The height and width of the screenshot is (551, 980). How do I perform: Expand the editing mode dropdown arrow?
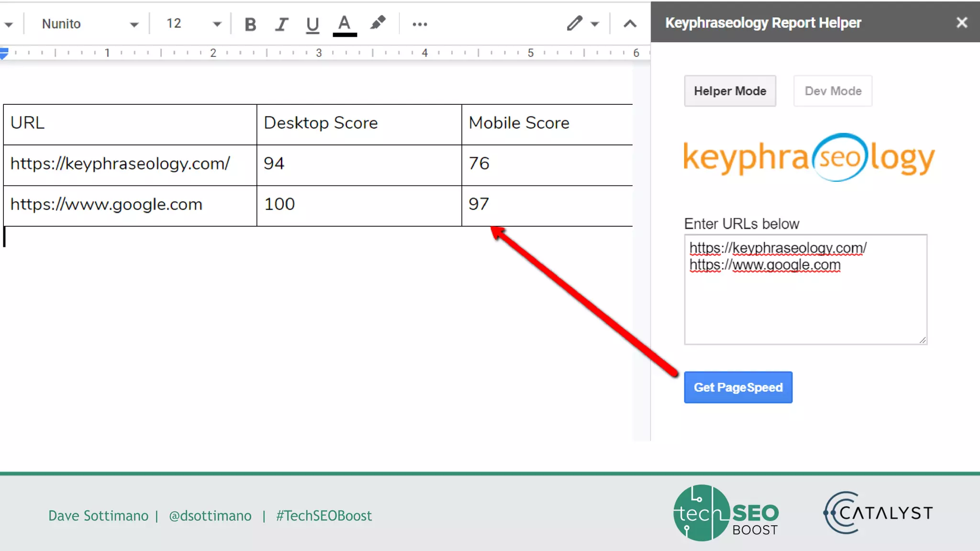point(595,24)
